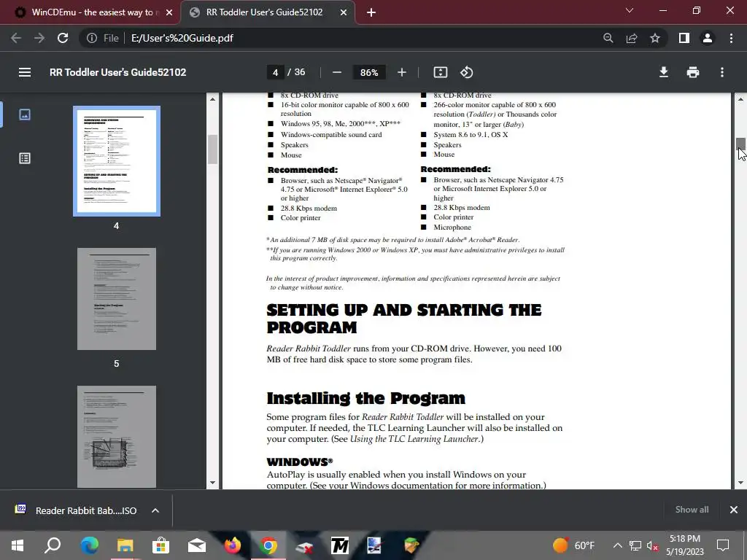Open the Chrome zoom magnifier icon
Image resolution: width=747 pixels, height=560 pixels.
tap(608, 38)
